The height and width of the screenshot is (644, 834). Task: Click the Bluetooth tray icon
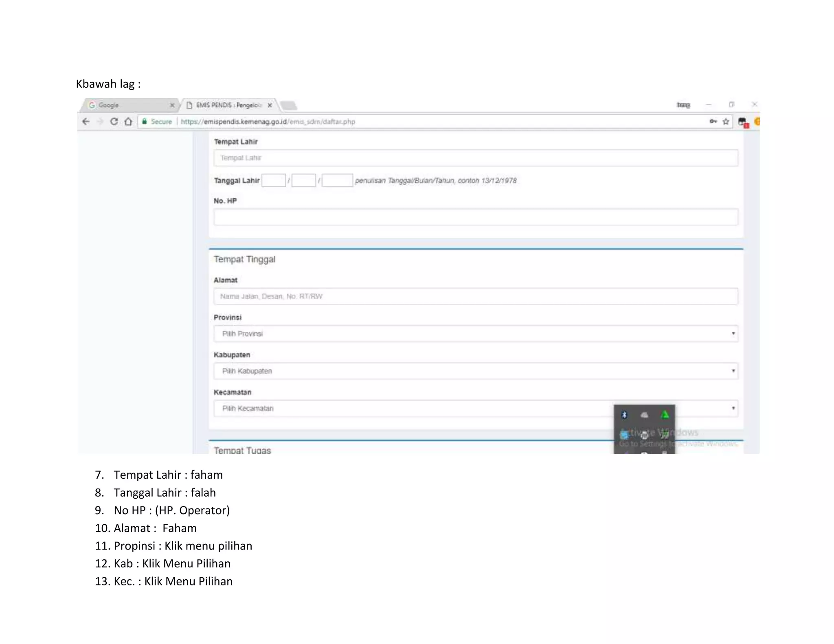pos(624,415)
